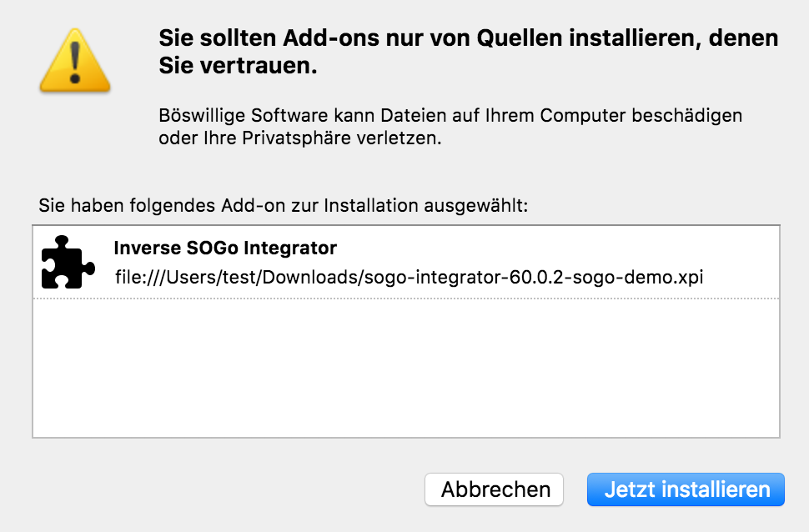Click the 'Sie vertrauen.' heading line
Viewport: 809px width, 532px height.
click(x=238, y=68)
